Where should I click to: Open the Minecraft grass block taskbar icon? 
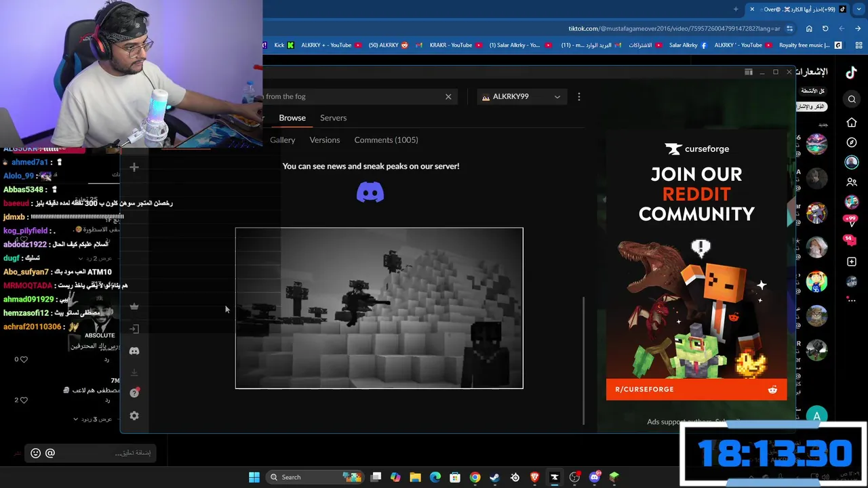(614, 477)
